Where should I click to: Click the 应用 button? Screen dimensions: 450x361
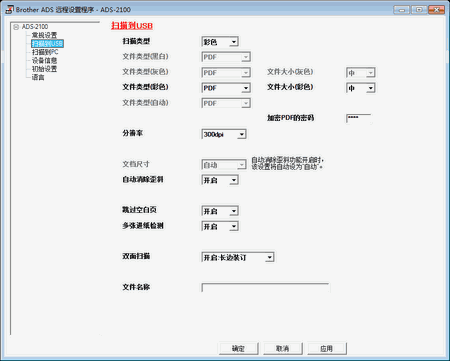[x=327, y=348]
